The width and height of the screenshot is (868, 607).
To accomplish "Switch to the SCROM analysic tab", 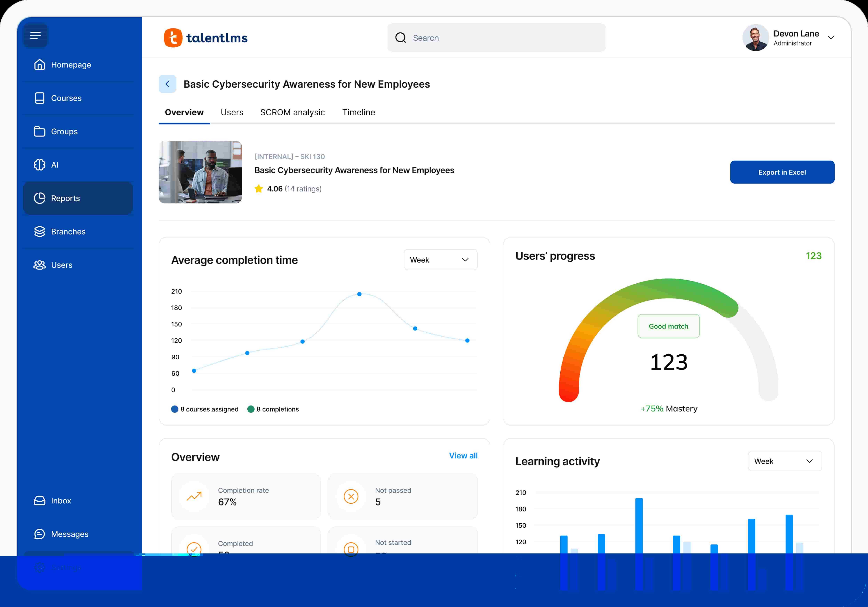I will click(292, 113).
